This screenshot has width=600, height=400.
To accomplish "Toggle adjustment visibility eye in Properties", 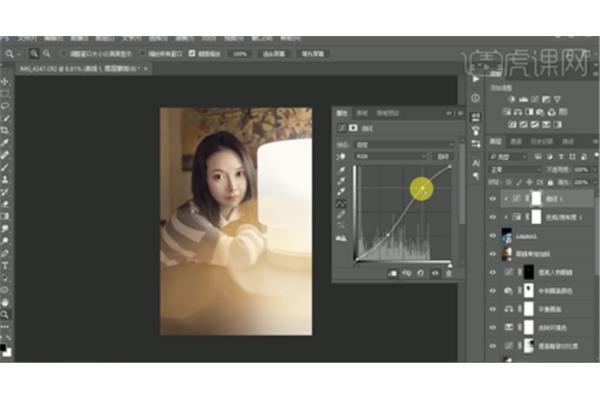I will point(435,273).
